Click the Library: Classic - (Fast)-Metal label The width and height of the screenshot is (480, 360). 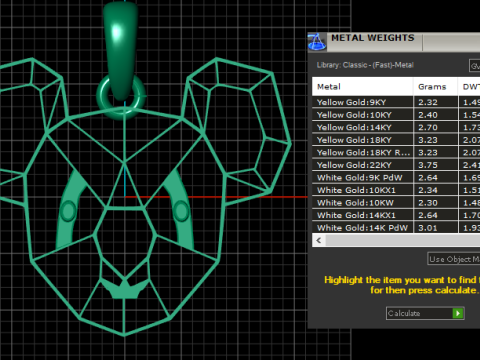click(365, 65)
